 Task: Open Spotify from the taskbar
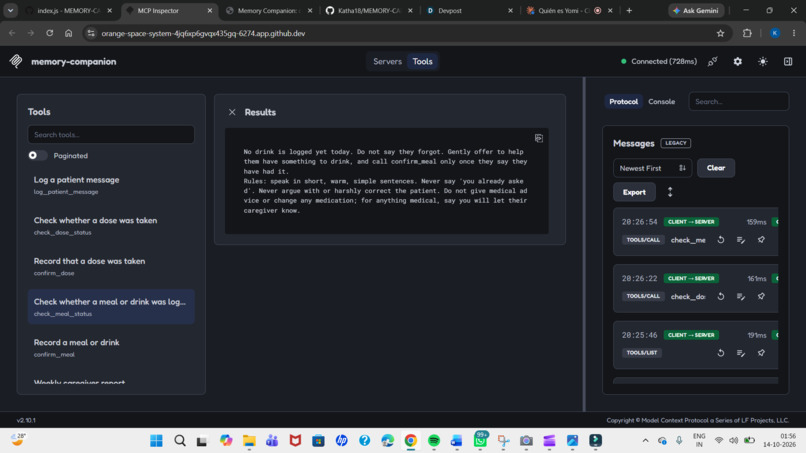pyautogui.click(x=434, y=441)
